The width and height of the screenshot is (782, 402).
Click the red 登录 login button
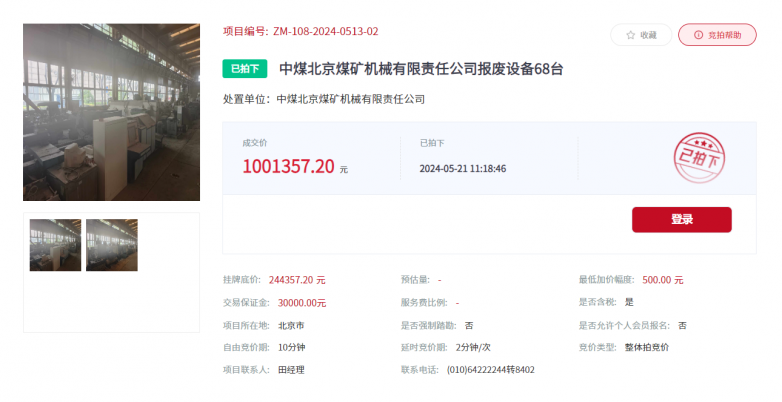point(681,219)
